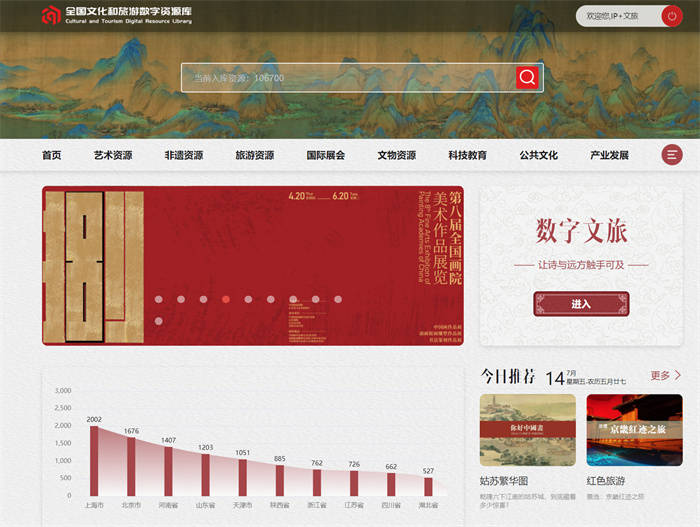Click the resource search input field
700x527 pixels.
click(x=350, y=78)
